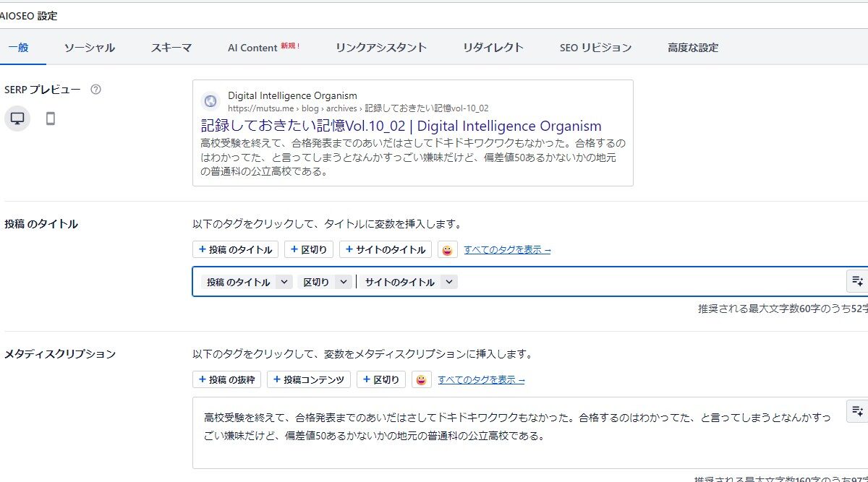This screenshot has width=868, height=482.
Task: Insert サイトのタイトル tag into title
Action: (x=385, y=250)
